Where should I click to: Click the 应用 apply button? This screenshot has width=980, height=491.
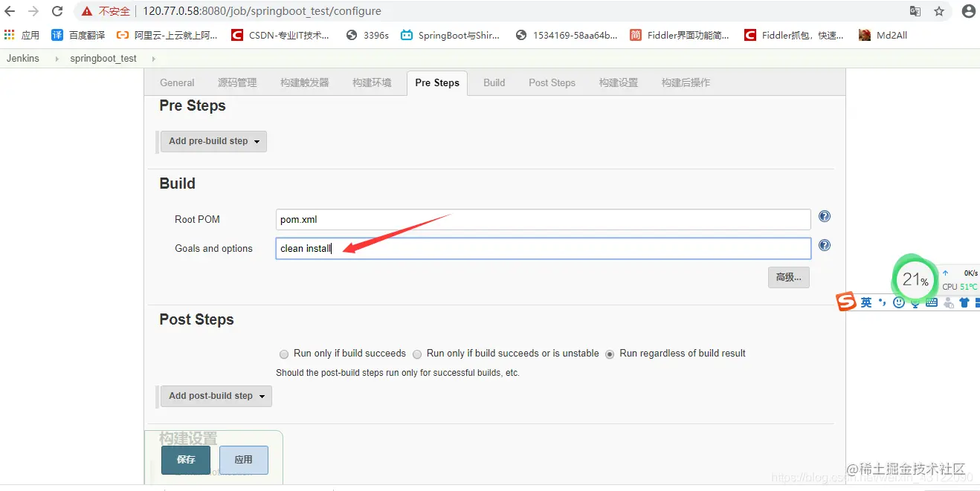pos(244,460)
